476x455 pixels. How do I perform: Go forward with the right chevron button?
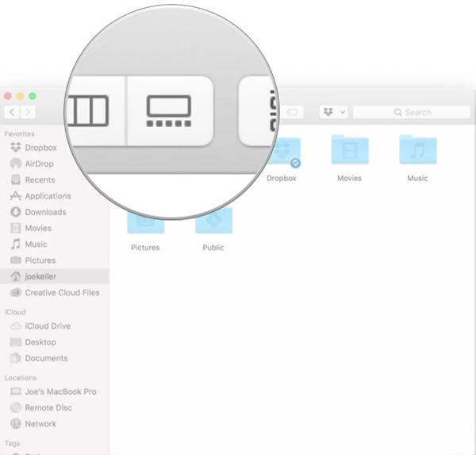tap(28, 112)
